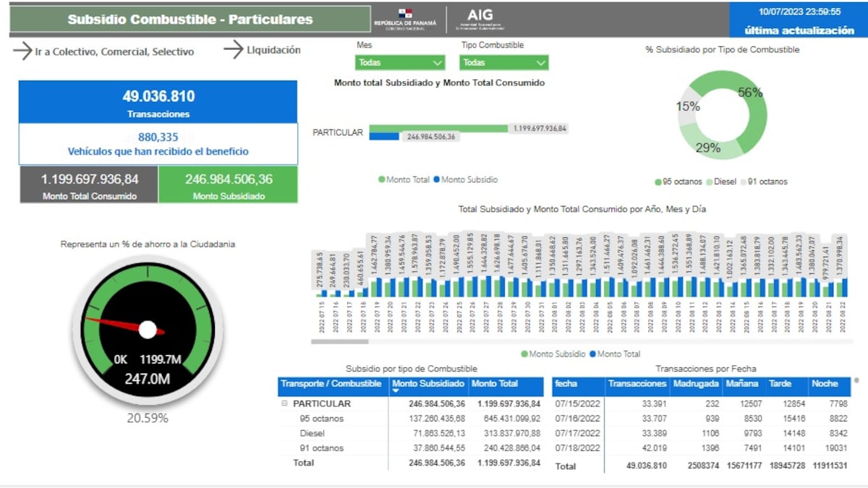Click the arrow icon next to Liquidación
Image resolution: width=868 pixels, height=488 pixels.
pos(234,50)
